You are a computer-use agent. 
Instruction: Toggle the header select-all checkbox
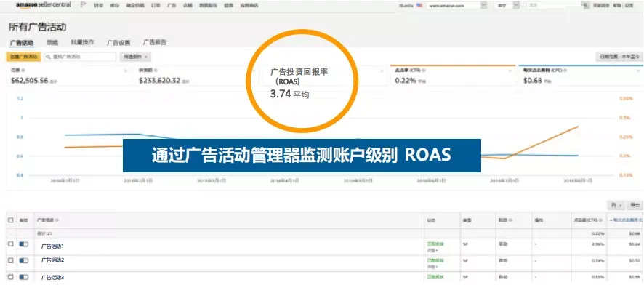click(11, 220)
